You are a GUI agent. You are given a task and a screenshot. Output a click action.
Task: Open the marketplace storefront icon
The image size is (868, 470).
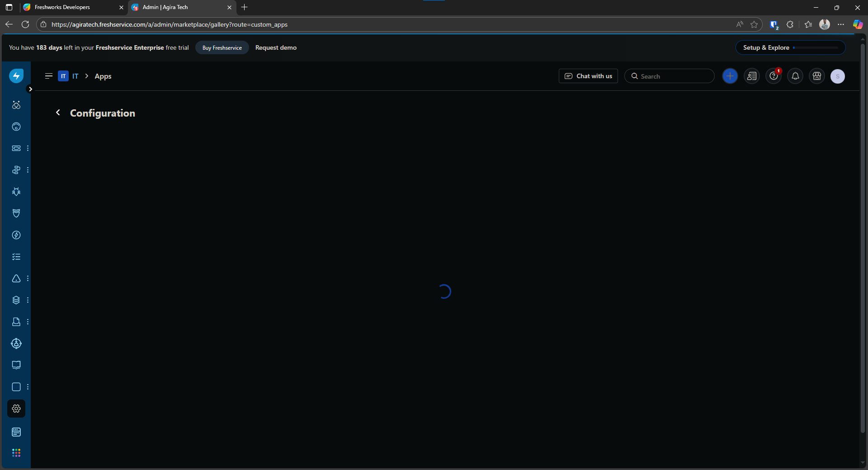click(817, 76)
